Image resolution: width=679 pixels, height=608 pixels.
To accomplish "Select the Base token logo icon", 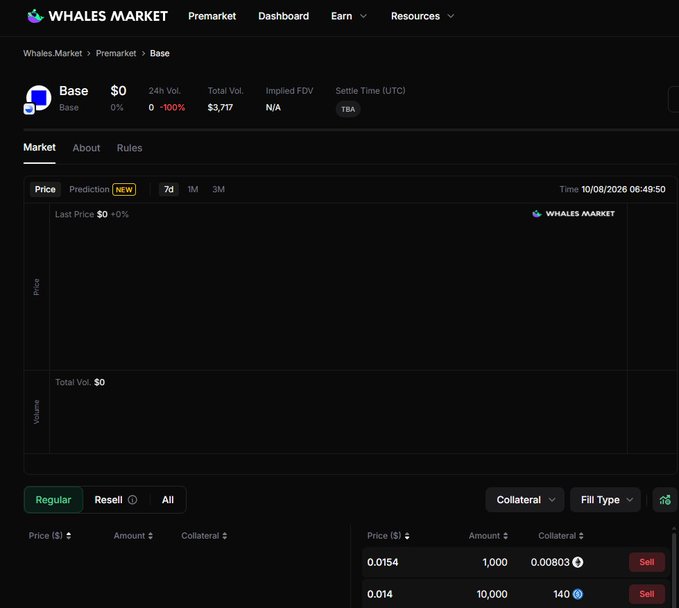I will [x=38, y=98].
